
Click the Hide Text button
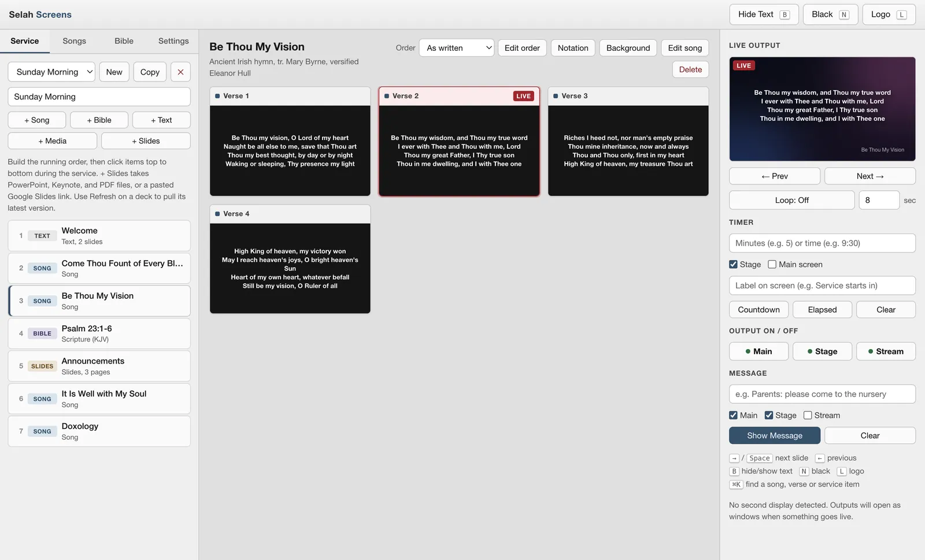coord(764,14)
